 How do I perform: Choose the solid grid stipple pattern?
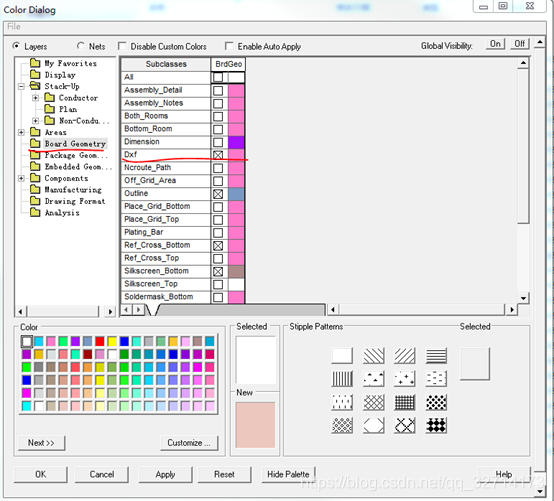405,402
